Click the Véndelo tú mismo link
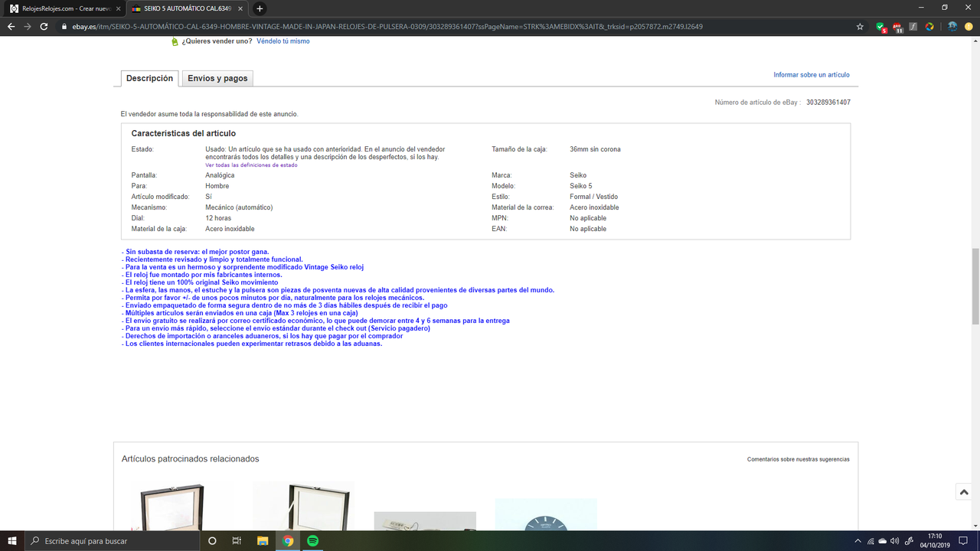Image resolution: width=980 pixels, height=551 pixels. 283,41
